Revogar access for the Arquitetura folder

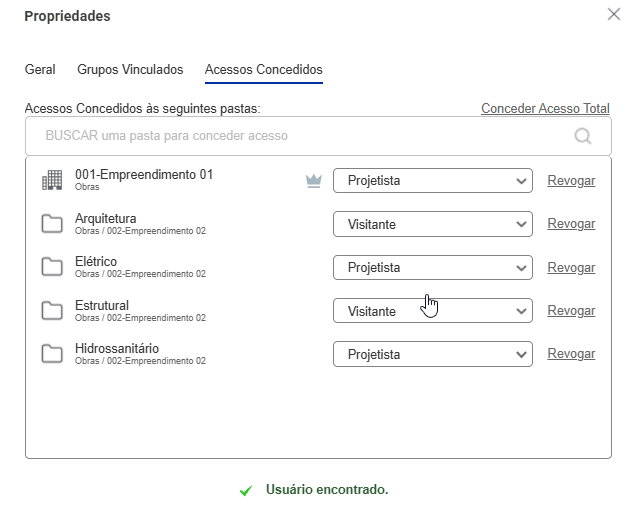pyautogui.click(x=571, y=223)
